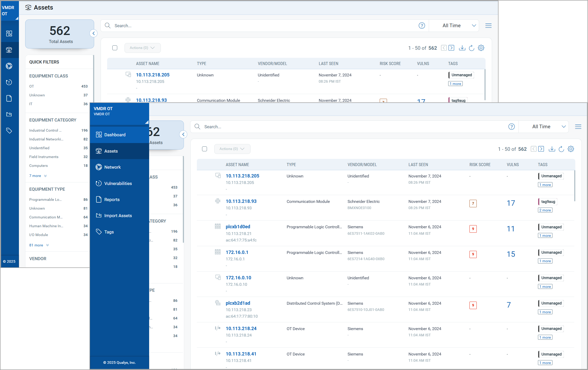The height and width of the screenshot is (370, 588).
Task: Select Reports in expanded sidebar menu
Action: [x=119, y=200]
